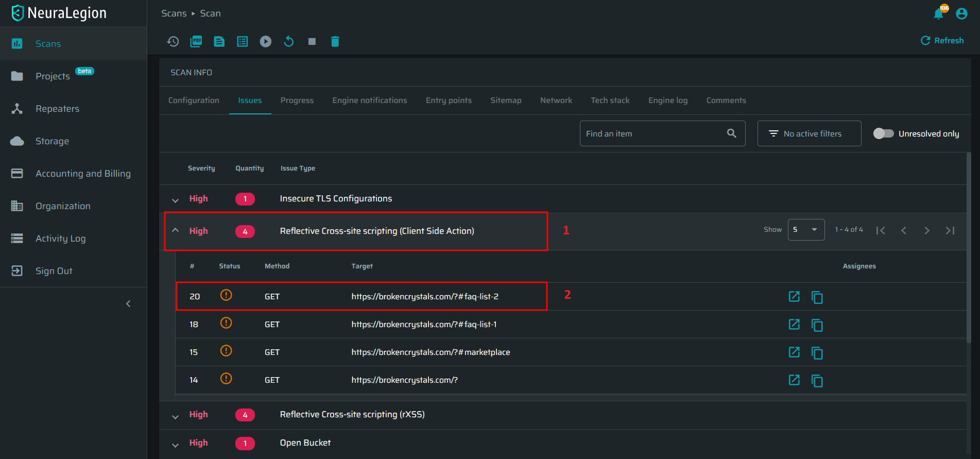Expand Reflective Cross-site scripting (rXSS) row
980x459 pixels.
pyautogui.click(x=176, y=416)
